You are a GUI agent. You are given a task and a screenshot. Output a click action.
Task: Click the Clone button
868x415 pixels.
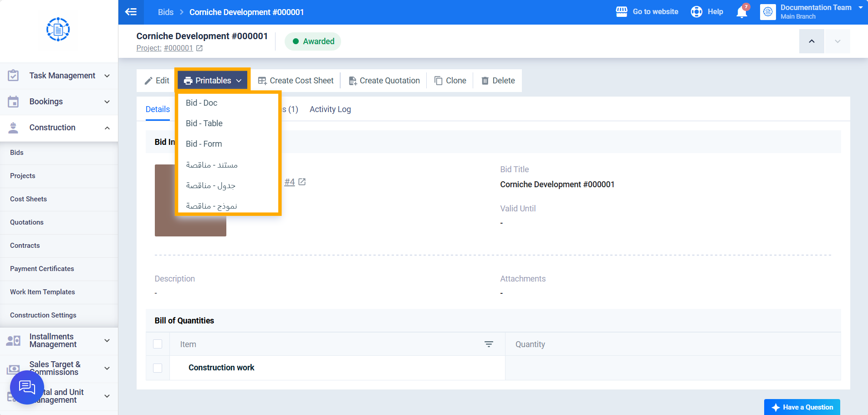click(x=450, y=81)
